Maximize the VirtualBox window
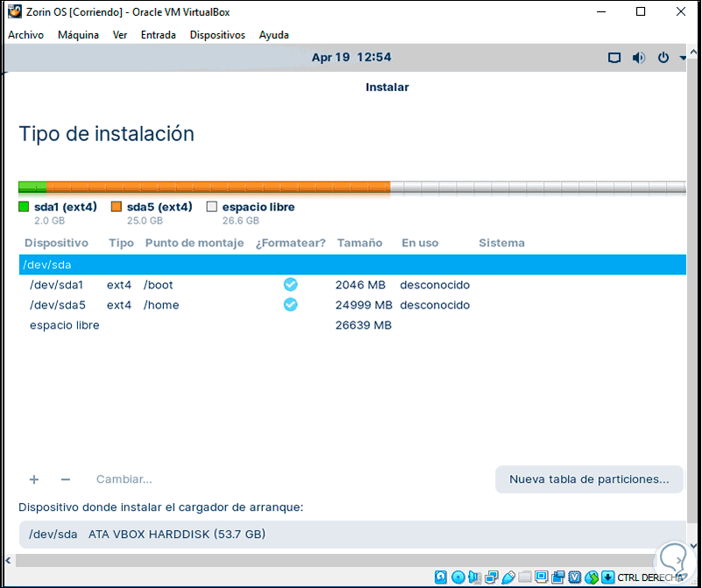702x588 pixels. 641,11
